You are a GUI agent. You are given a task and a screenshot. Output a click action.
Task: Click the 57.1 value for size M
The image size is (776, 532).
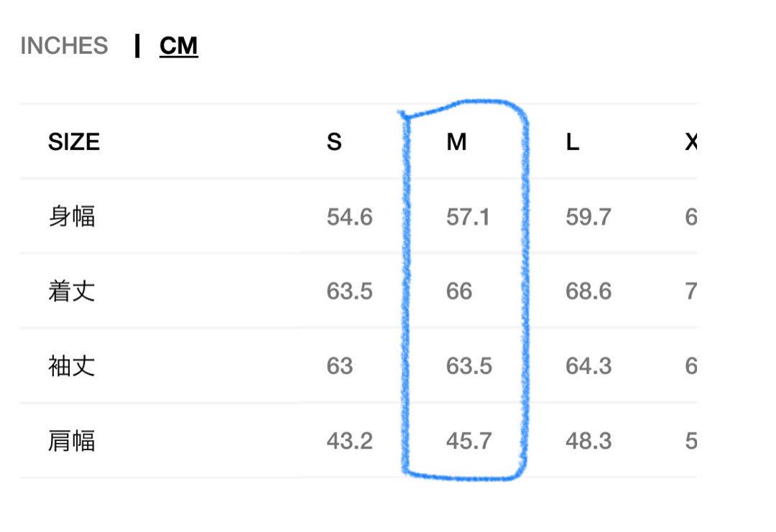[468, 217]
